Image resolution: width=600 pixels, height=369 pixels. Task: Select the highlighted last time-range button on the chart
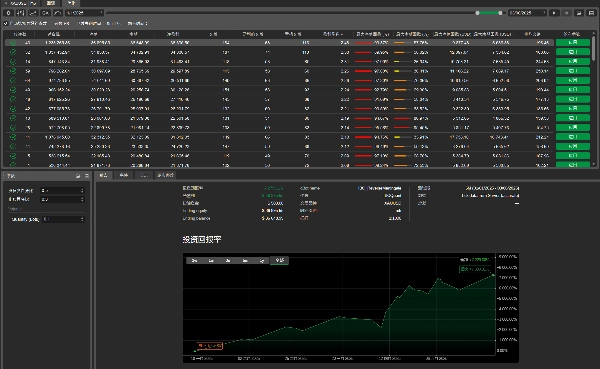pos(280,260)
